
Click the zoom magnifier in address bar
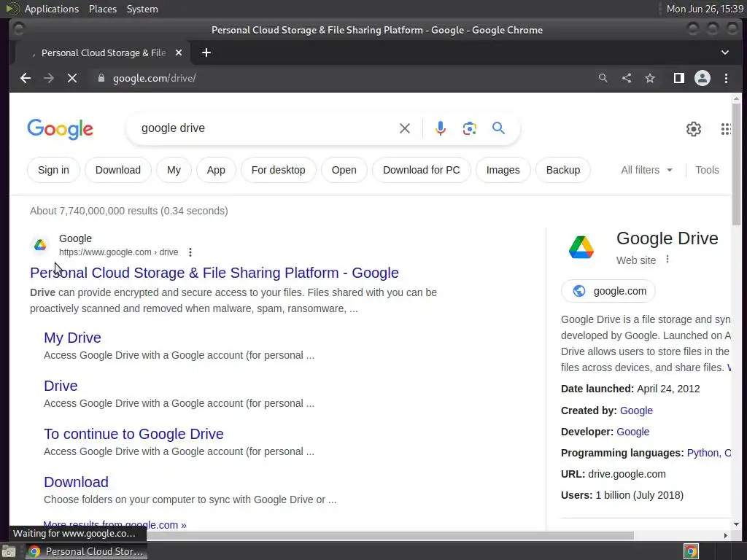click(x=603, y=78)
